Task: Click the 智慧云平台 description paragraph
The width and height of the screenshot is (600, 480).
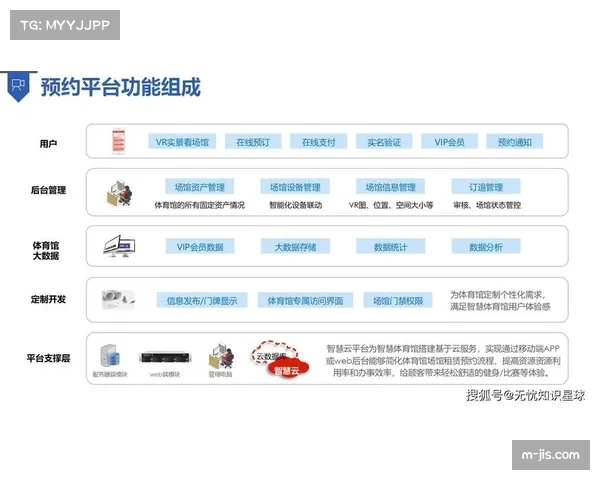Action: pos(443,360)
